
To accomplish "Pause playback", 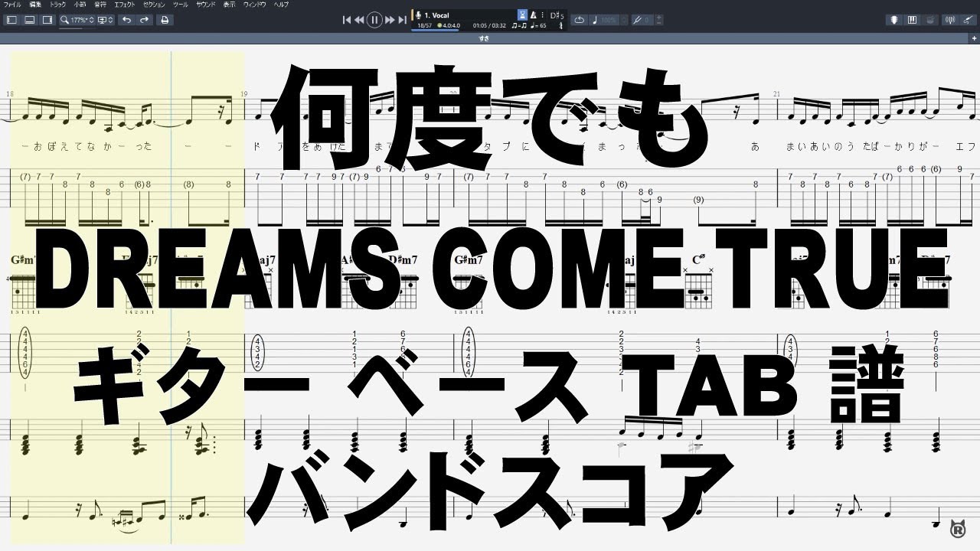I will (374, 20).
